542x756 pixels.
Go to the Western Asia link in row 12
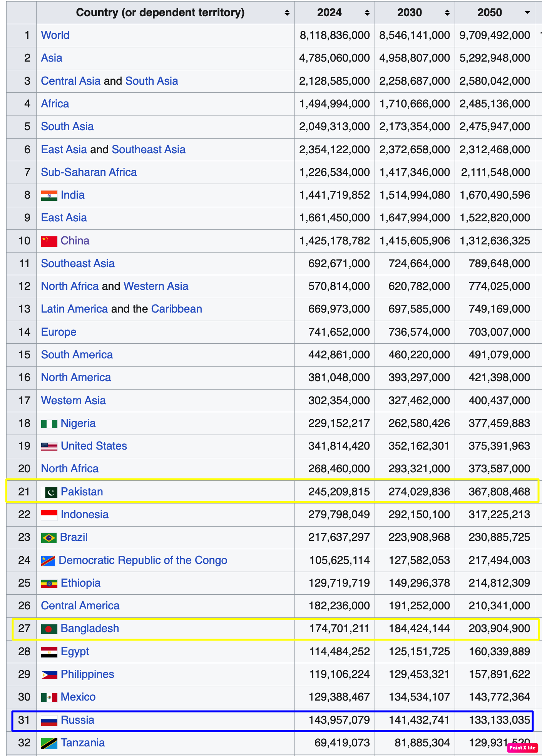156,286
